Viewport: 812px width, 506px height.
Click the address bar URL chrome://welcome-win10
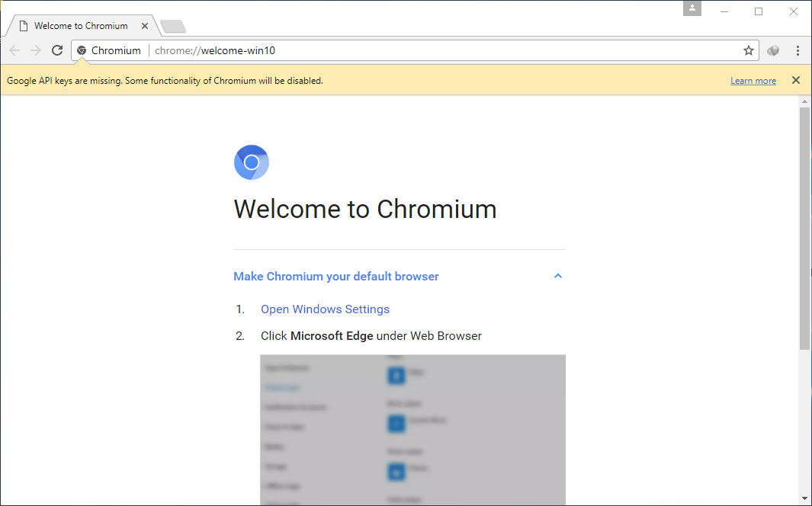(215, 50)
